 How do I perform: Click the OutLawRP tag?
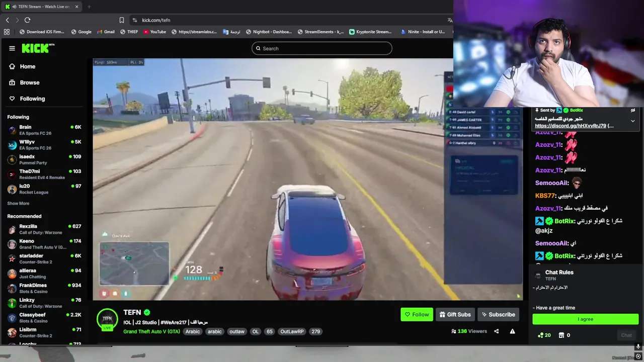292,331
